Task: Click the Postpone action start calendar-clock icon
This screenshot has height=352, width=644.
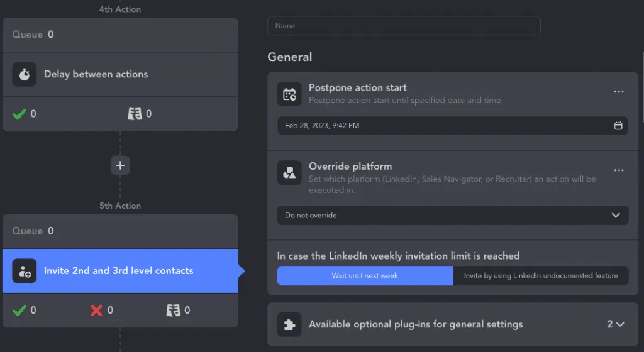Action: pyautogui.click(x=289, y=94)
